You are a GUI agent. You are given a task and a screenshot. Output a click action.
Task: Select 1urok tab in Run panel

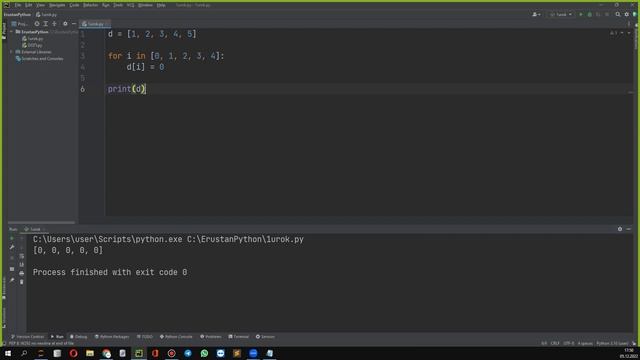point(34,229)
